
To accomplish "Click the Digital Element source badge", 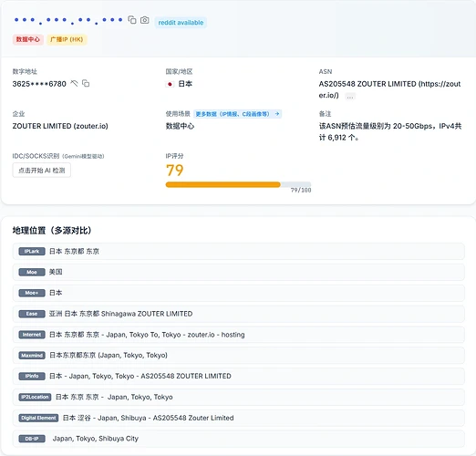I will [x=38, y=418].
